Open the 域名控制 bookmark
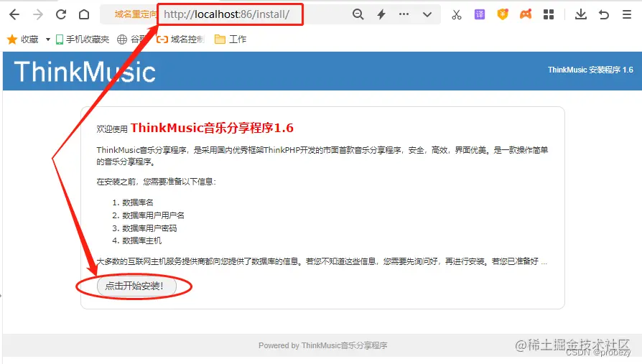642x364 pixels. pos(180,39)
